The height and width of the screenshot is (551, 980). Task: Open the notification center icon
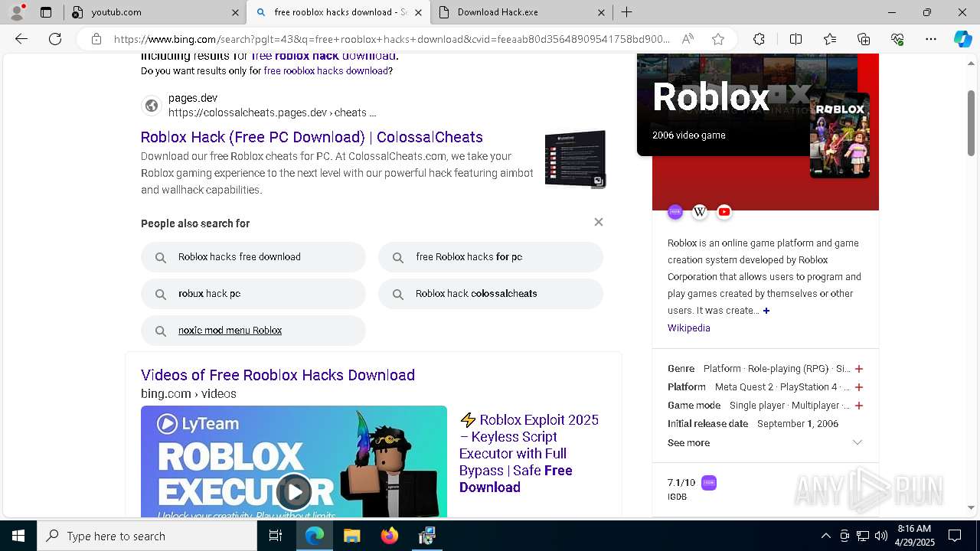[x=955, y=536]
